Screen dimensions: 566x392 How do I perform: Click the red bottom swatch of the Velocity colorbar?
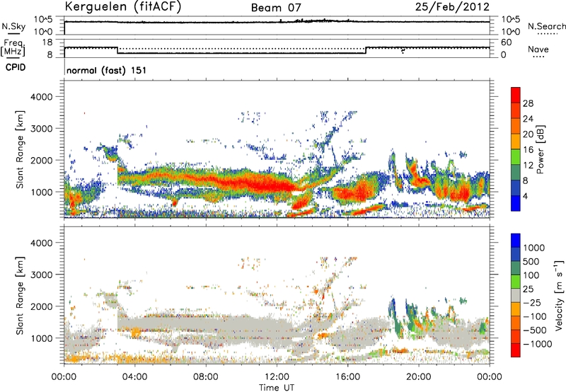click(x=516, y=350)
